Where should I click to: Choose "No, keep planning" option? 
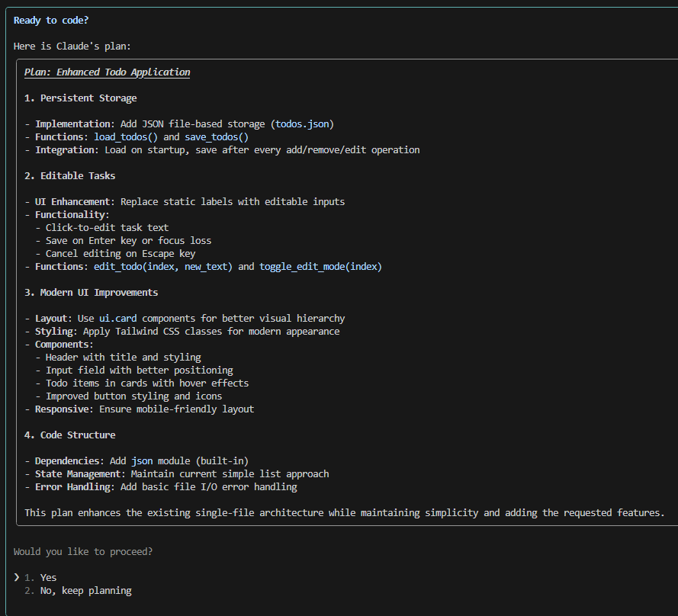pyautogui.click(x=85, y=591)
